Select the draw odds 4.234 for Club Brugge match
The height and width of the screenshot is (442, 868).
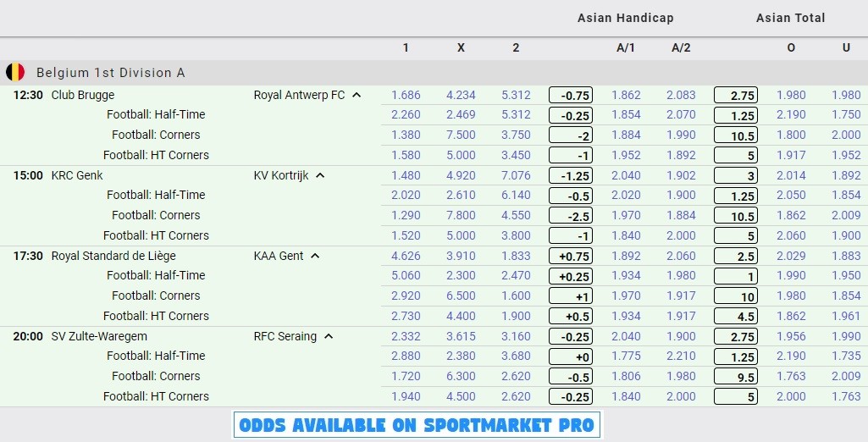461,95
